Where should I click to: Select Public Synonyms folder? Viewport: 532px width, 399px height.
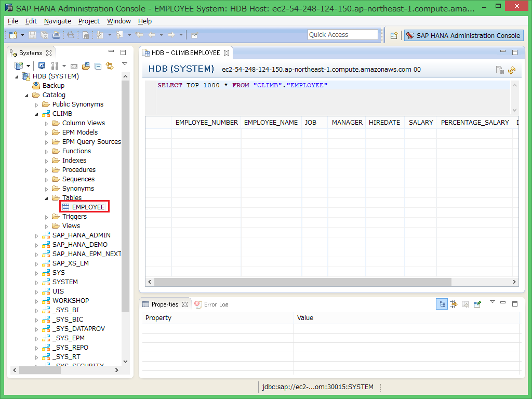[78, 104]
